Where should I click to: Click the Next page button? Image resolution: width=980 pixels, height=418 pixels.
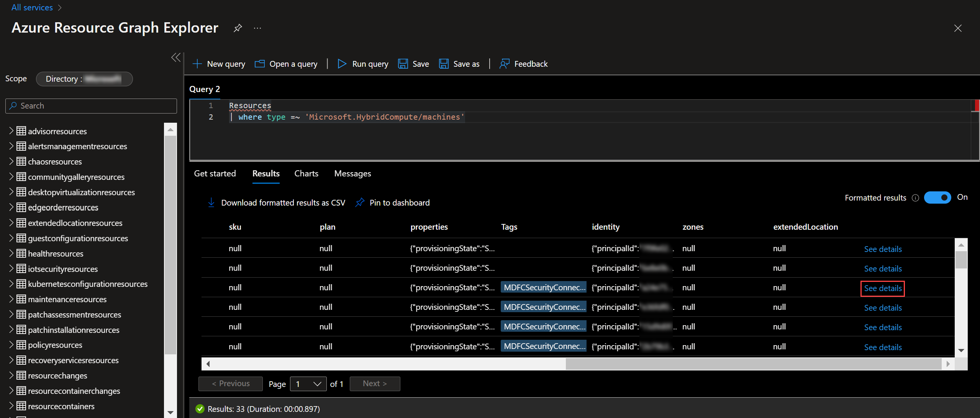pos(375,384)
